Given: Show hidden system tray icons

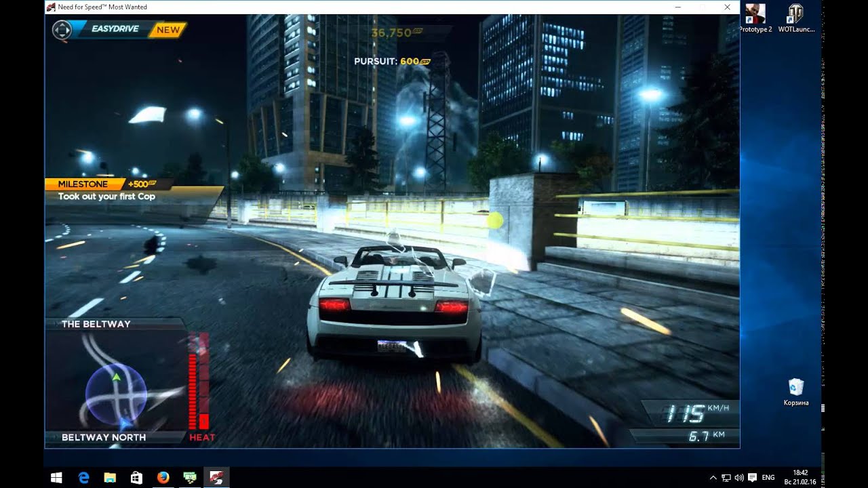Looking at the screenshot, I should tap(713, 477).
